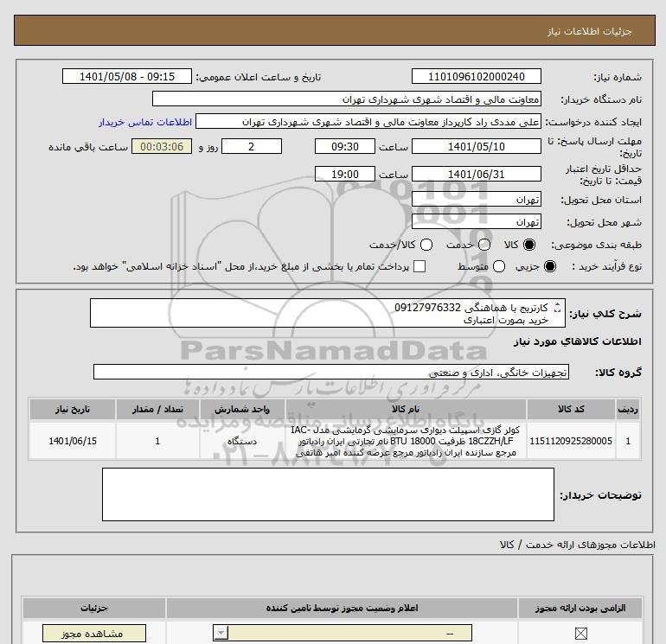This screenshot has height=644, width=666.
Task: Click the announcement date field 1401/05/08
Action: coord(127,76)
